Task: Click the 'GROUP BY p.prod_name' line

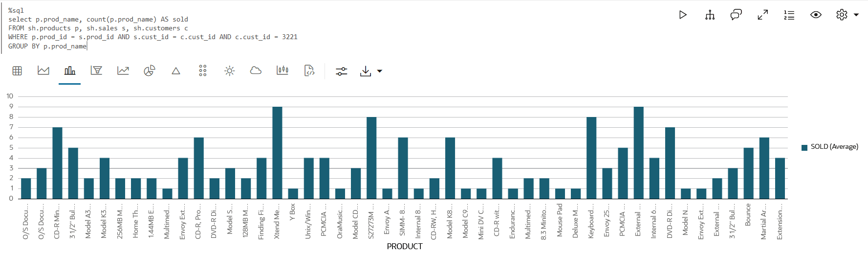Action: (47, 46)
